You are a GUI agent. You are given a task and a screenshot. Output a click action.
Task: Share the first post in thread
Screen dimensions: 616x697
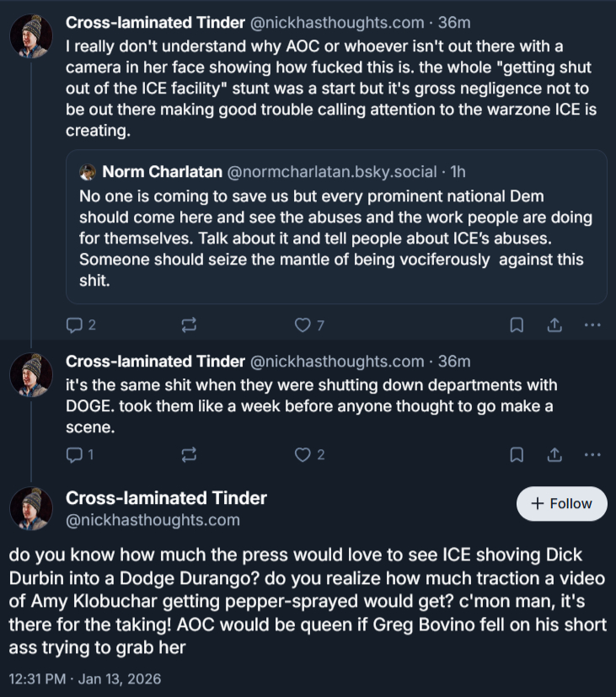(554, 324)
